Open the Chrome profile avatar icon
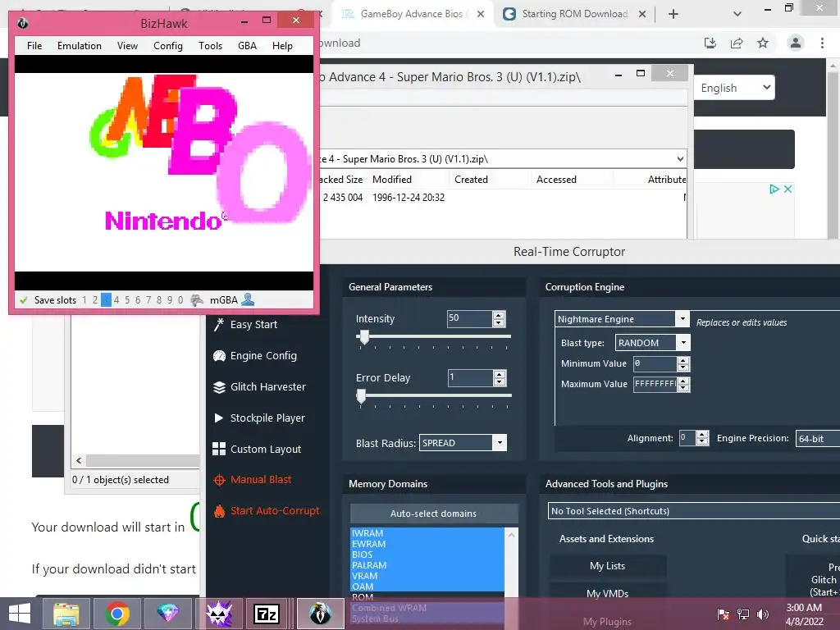Screen dimensions: 840x630 [x=796, y=43]
